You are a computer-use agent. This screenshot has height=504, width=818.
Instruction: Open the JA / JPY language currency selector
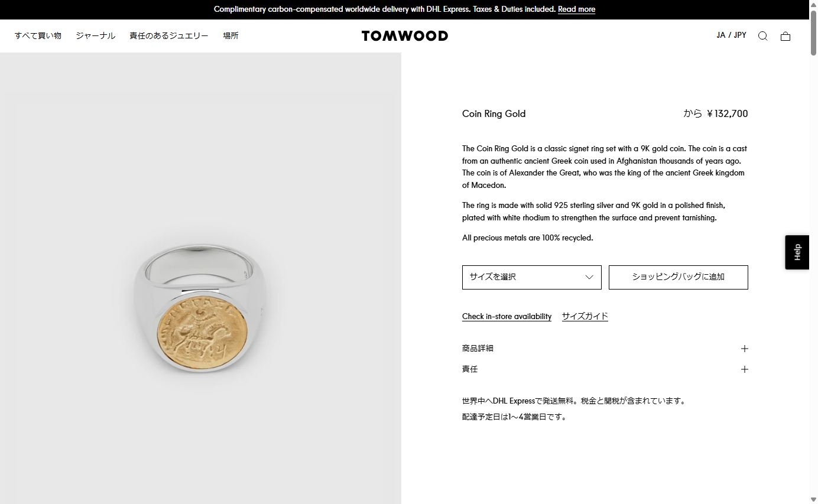(731, 35)
